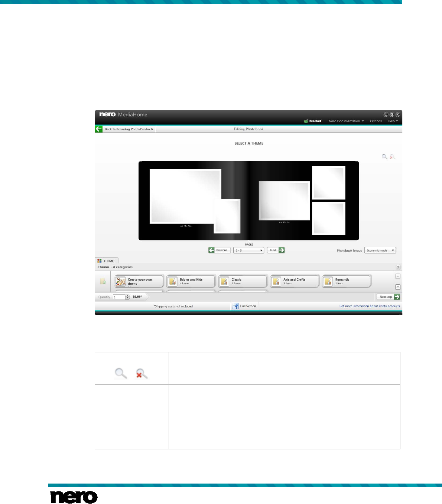Open the Options menu

click(x=376, y=121)
